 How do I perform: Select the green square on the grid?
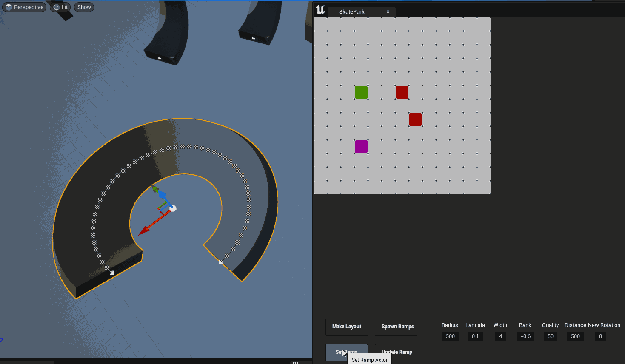(361, 92)
